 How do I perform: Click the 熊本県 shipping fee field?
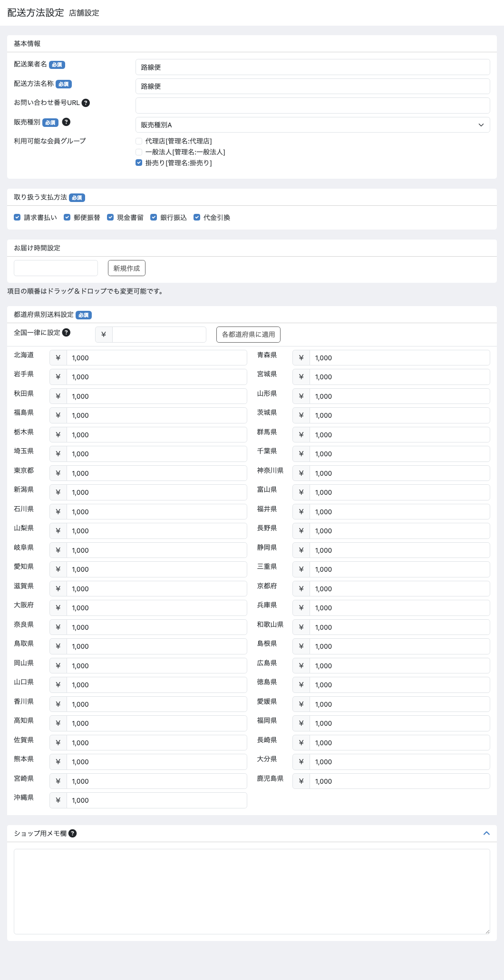click(x=156, y=762)
